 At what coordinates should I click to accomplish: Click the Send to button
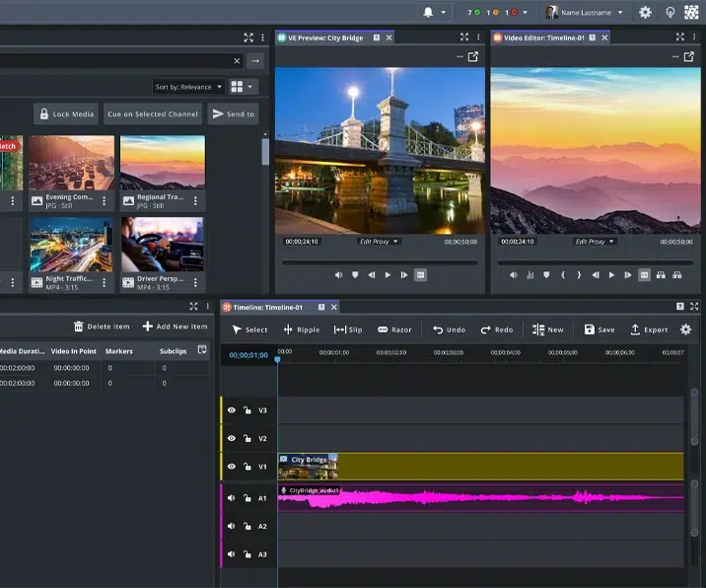click(x=234, y=114)
